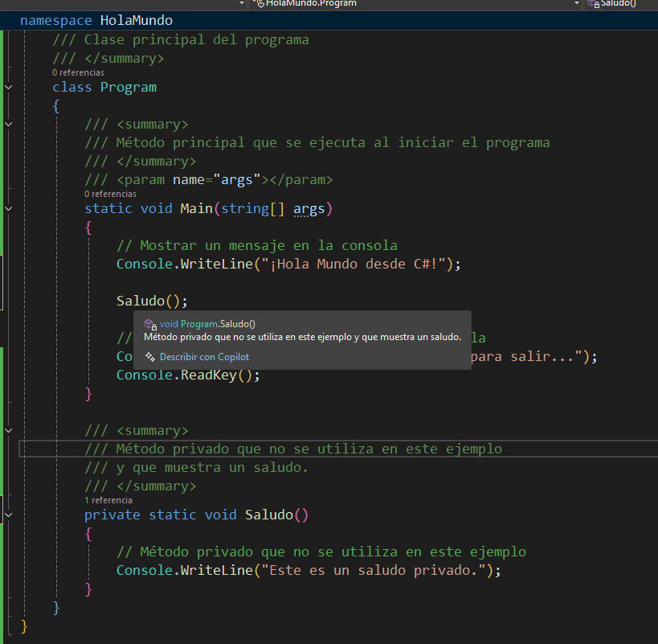
Task: Click the 'Clase principal del programa' comment
Action: point(181,40)
